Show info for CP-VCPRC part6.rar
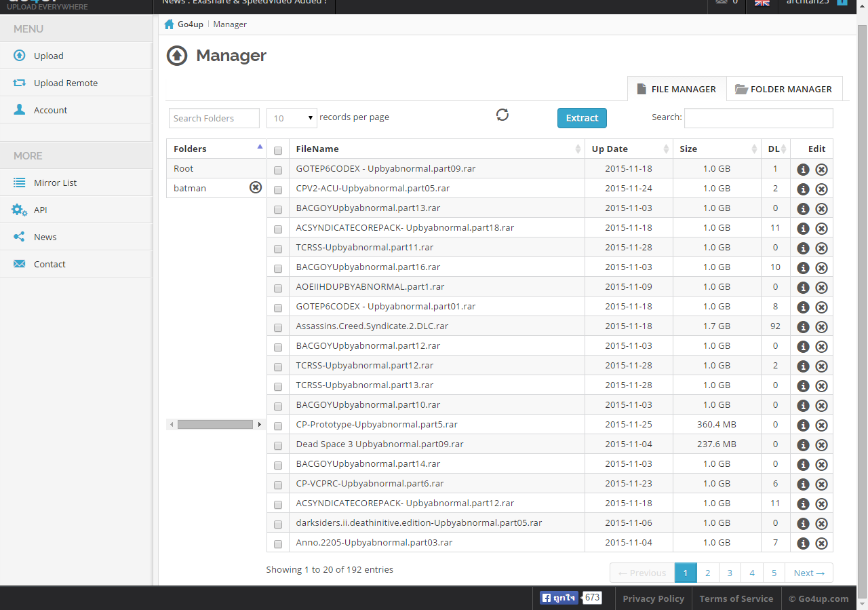 803,484
